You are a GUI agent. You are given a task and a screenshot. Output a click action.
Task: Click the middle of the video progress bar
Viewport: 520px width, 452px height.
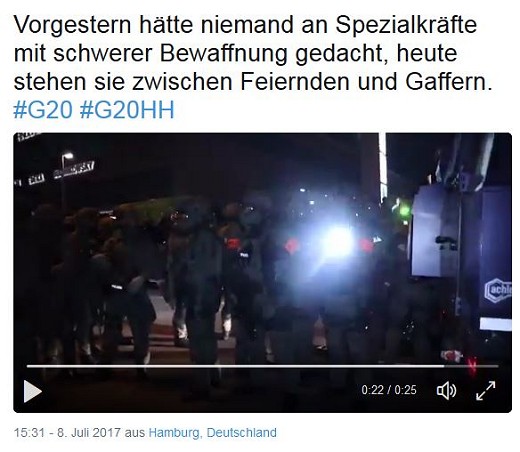point(263,366)
